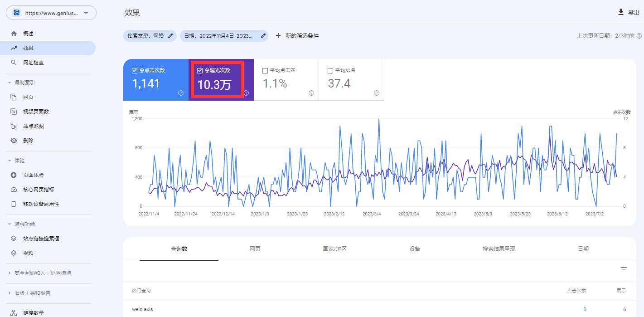Click the table filter rows icon
644x317 pixels.
[x=624, y=269]
